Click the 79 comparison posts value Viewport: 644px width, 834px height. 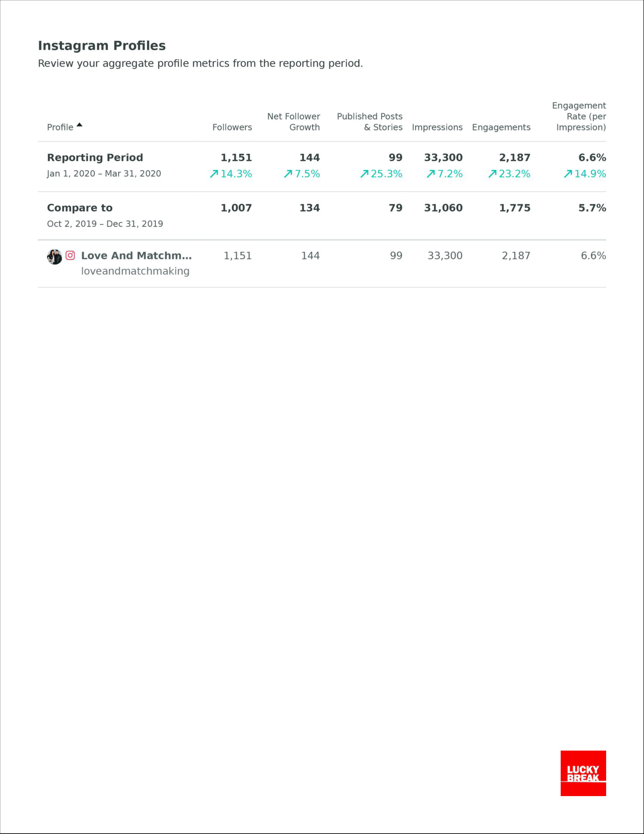click(396, 208)
